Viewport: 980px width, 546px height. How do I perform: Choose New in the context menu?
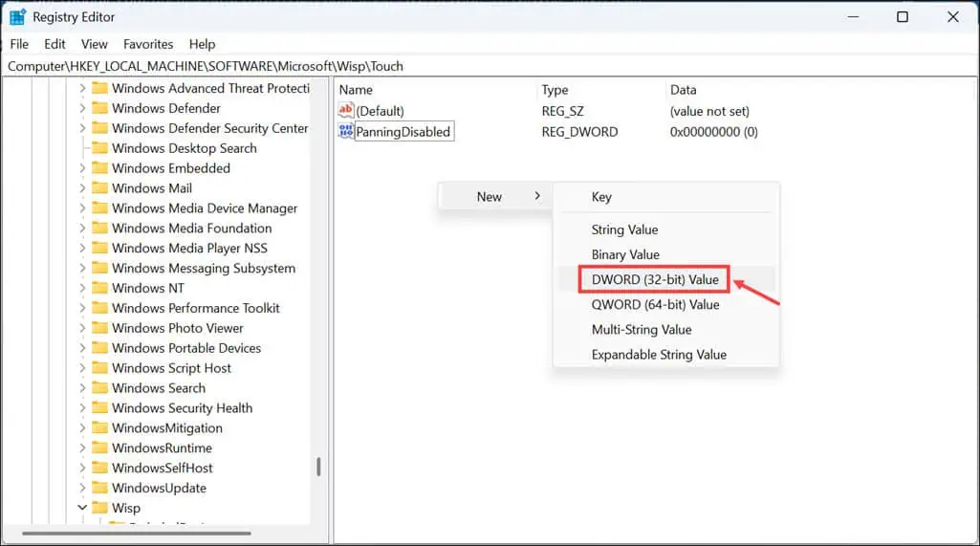pyautogui.click(x=494, y=196)
